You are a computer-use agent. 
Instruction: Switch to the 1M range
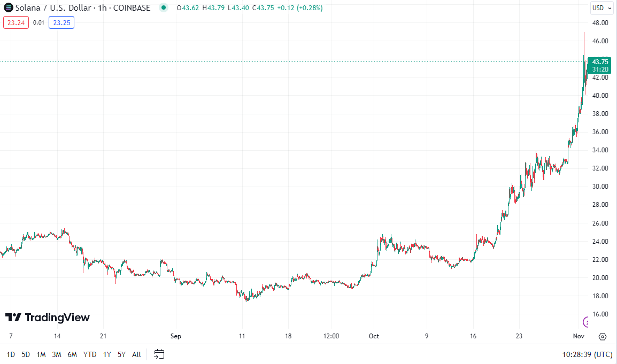tap(41, 354)
